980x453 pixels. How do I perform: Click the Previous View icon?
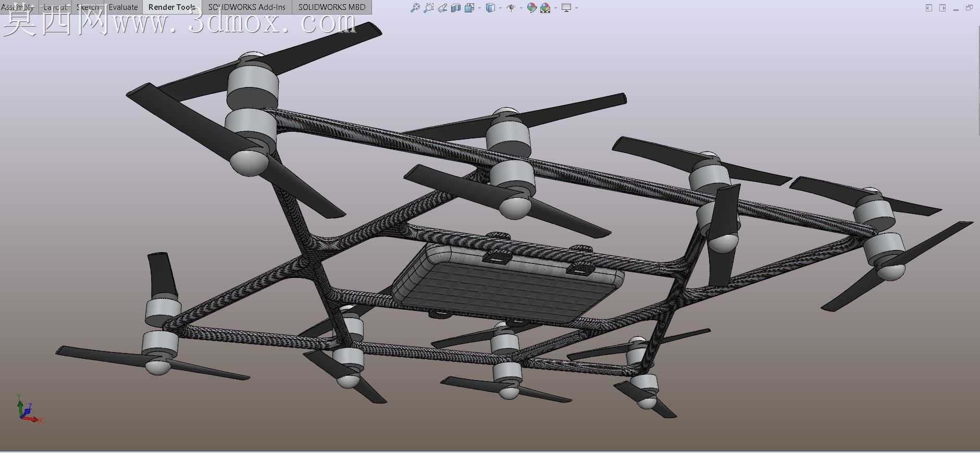(x=442, y=8)
